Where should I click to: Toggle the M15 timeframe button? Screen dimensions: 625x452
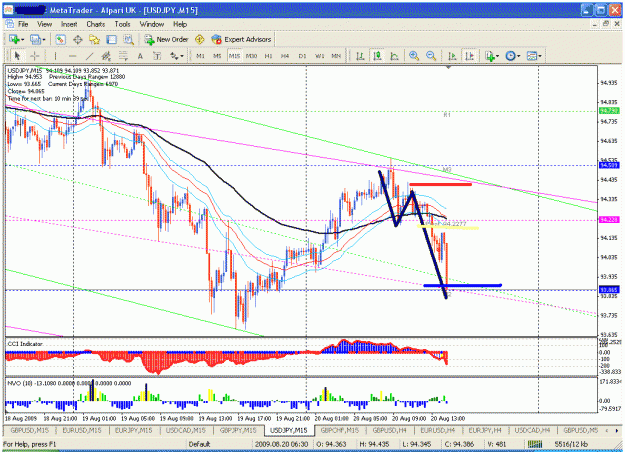point(234,56)
